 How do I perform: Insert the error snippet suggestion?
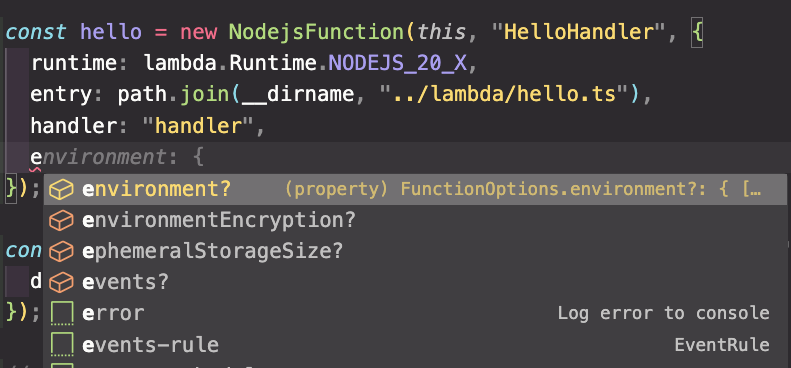pyautogui.click(x=415, y=313)
